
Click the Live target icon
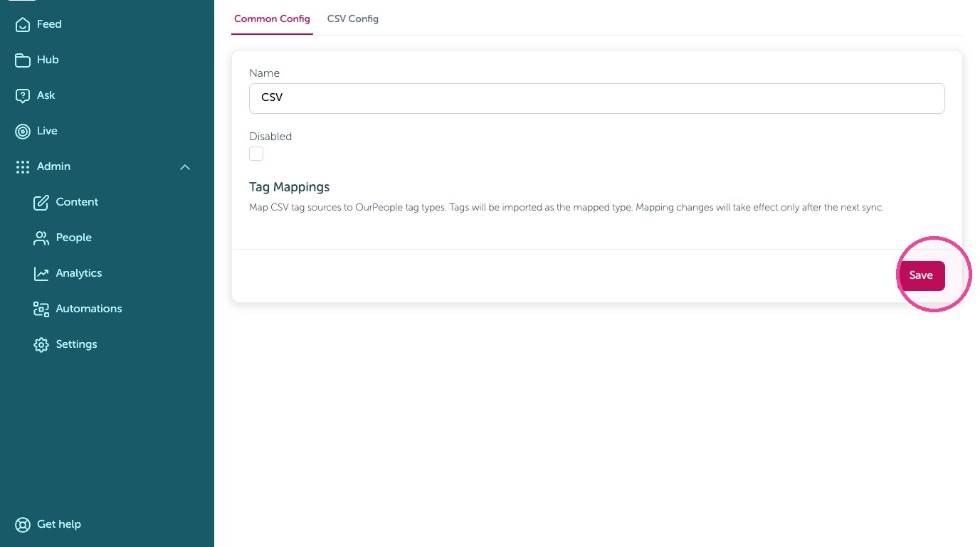point(23,131)
